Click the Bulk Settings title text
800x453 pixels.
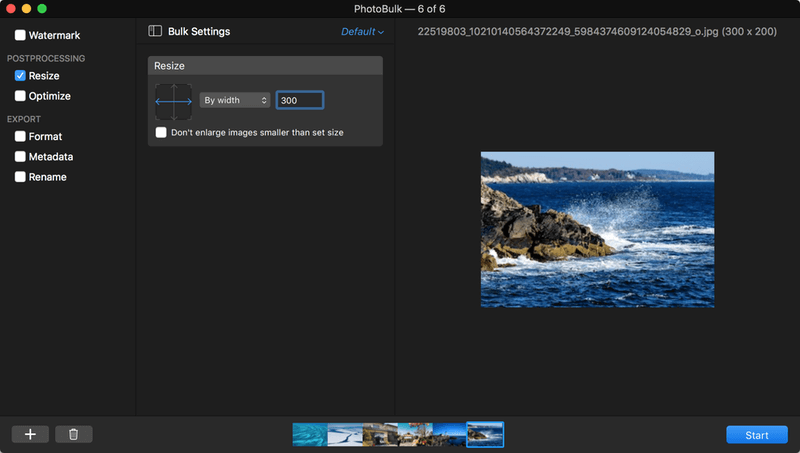pyautogui.click(x=199, y=32)
